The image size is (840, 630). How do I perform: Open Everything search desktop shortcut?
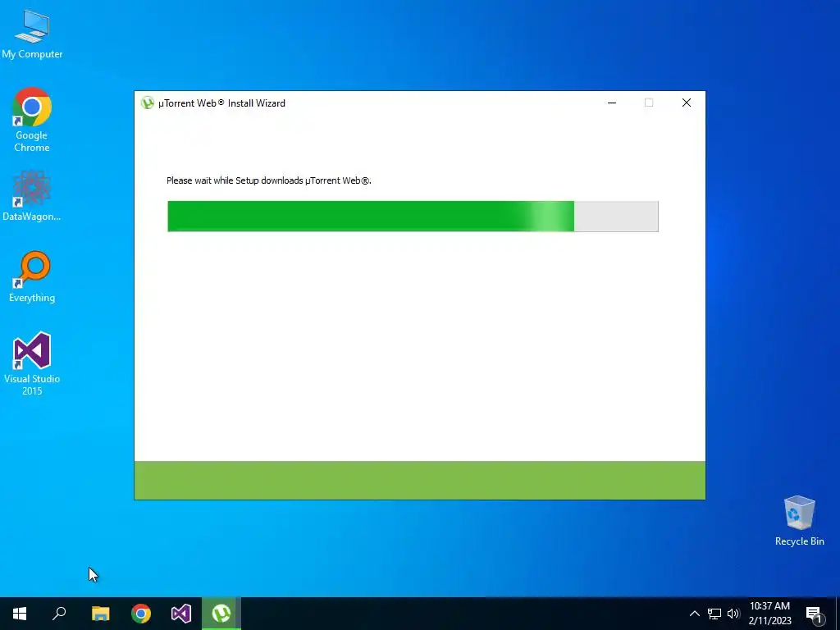click(32, 277)
